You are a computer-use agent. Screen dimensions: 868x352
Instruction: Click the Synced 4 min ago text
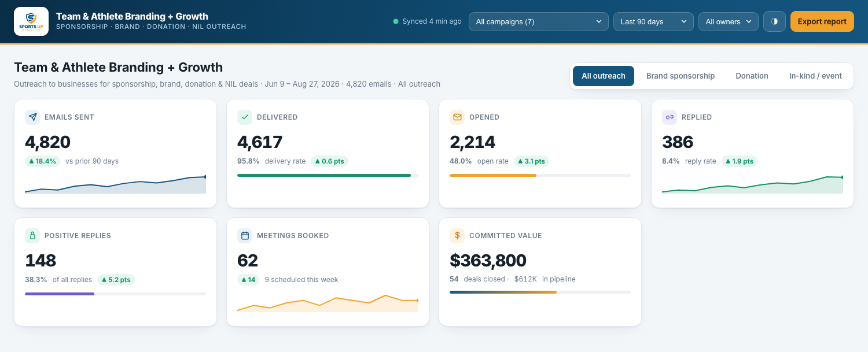pyautogui.click(x=432, y=21)
